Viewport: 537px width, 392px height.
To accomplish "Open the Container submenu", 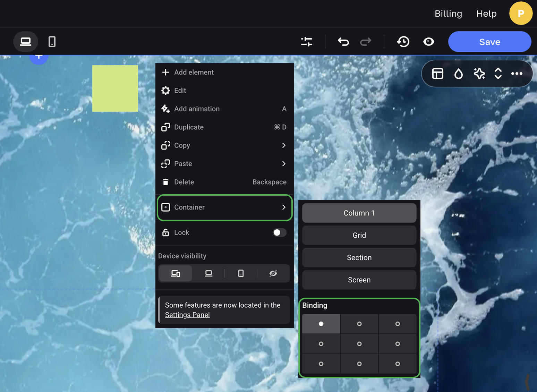I will 224,207.
